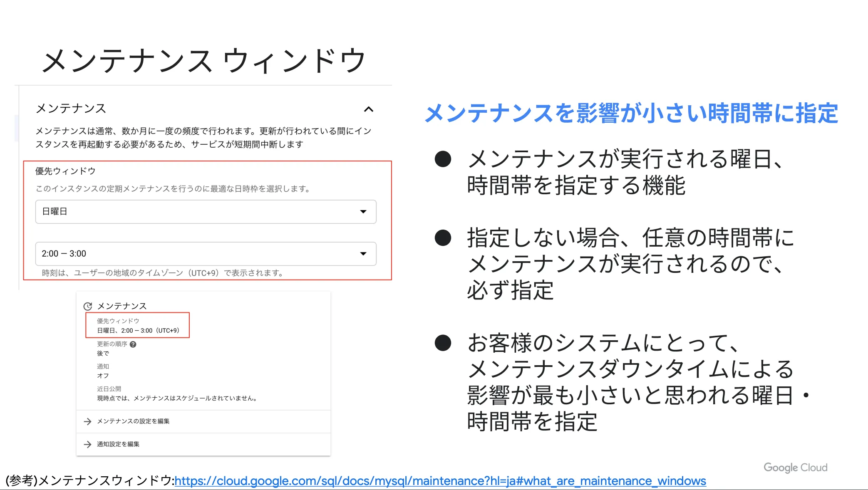Viewport: 868px width, 490px height.
Task: Open 通知設定を編集 link
Action: click(x=118, y=444)
